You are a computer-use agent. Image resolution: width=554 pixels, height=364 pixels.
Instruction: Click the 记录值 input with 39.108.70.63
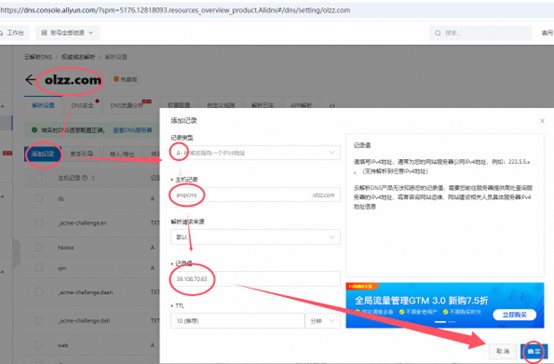click(x=255, y=279)
